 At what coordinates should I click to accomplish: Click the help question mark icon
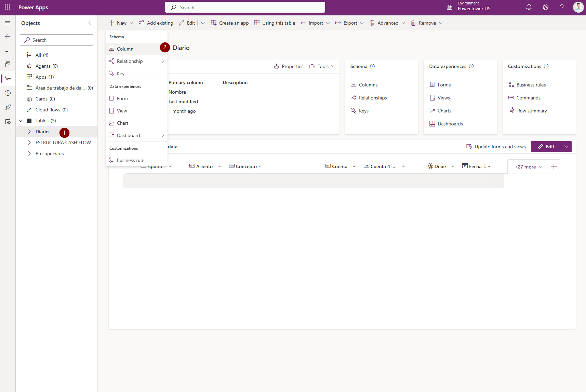click(562, 7)
